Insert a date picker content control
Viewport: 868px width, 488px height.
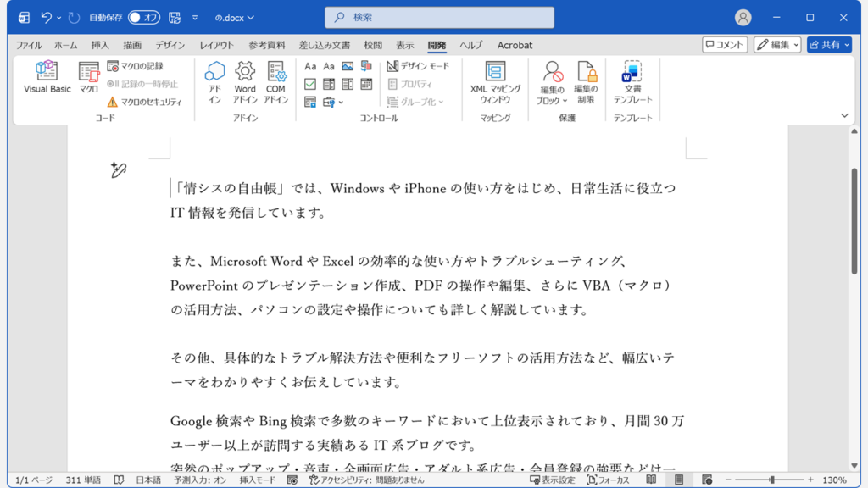click(x=365, y=83)
